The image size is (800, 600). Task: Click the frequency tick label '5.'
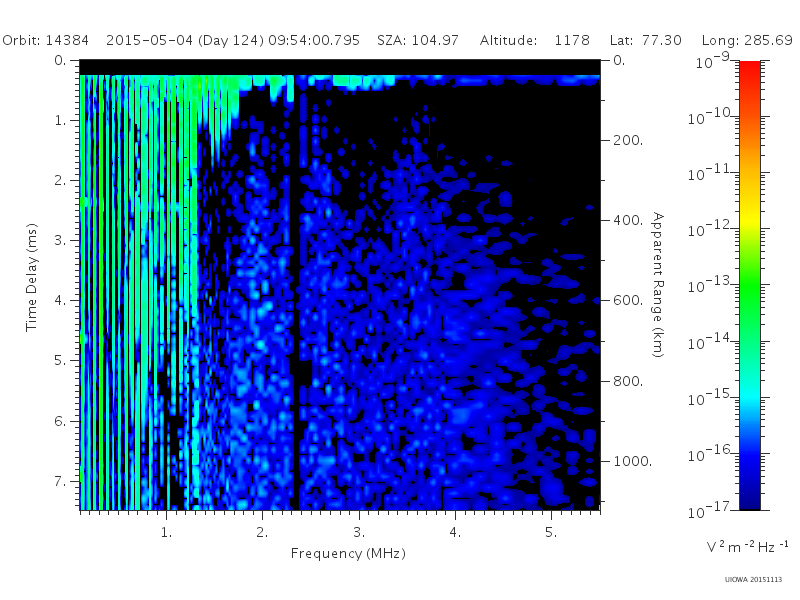tap(551, 533)
